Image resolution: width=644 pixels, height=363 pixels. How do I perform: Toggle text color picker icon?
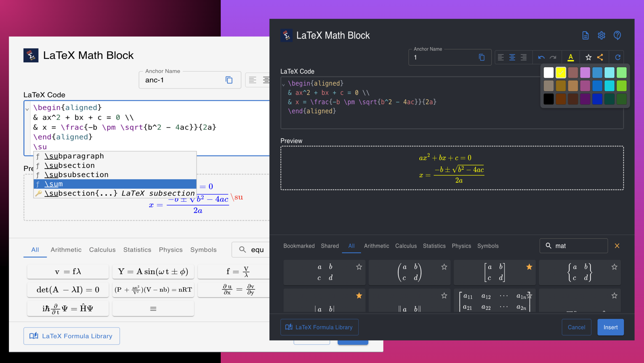coord(571,57)
